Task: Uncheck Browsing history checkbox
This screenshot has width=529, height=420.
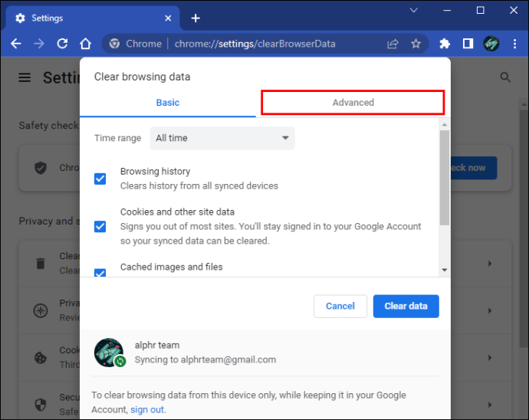Action: (x=100, y=179)
